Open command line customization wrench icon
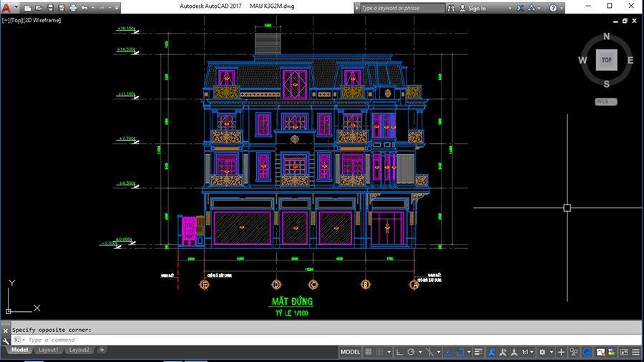644x362 pixels. click(x=5, y=341)
